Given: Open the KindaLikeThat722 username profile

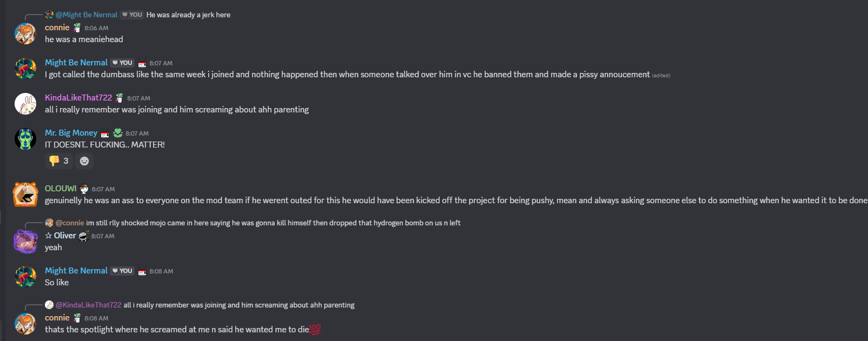Looking at the screenshot, I should (x=78, y=98).
